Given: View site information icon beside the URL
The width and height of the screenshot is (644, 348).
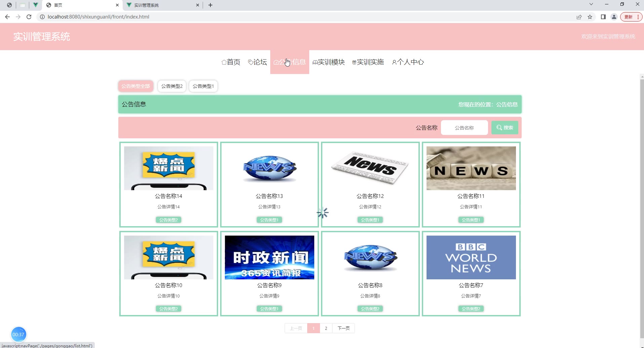Looking at the screenshot, I should 42,17.
